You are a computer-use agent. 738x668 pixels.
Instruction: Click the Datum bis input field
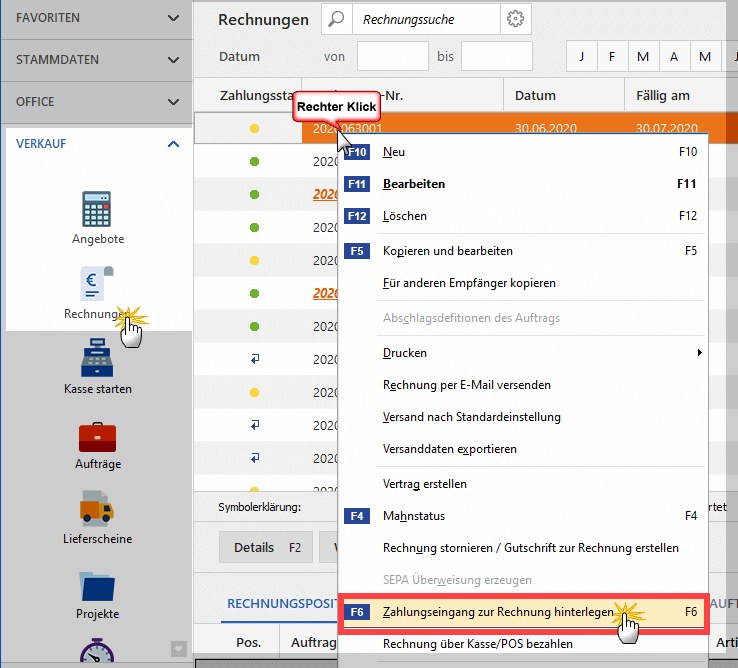tap(497, 56)
